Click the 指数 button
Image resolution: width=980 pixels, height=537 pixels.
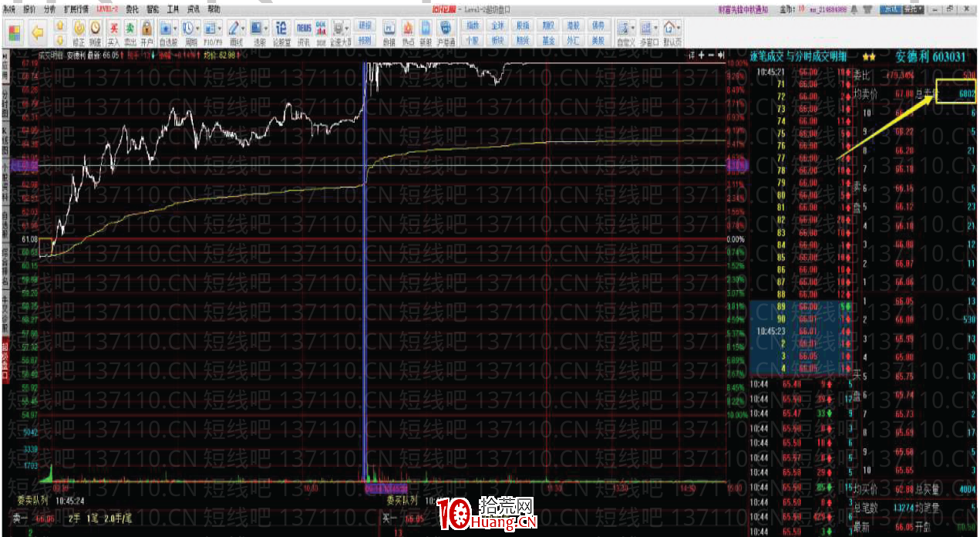click(472, 25)
